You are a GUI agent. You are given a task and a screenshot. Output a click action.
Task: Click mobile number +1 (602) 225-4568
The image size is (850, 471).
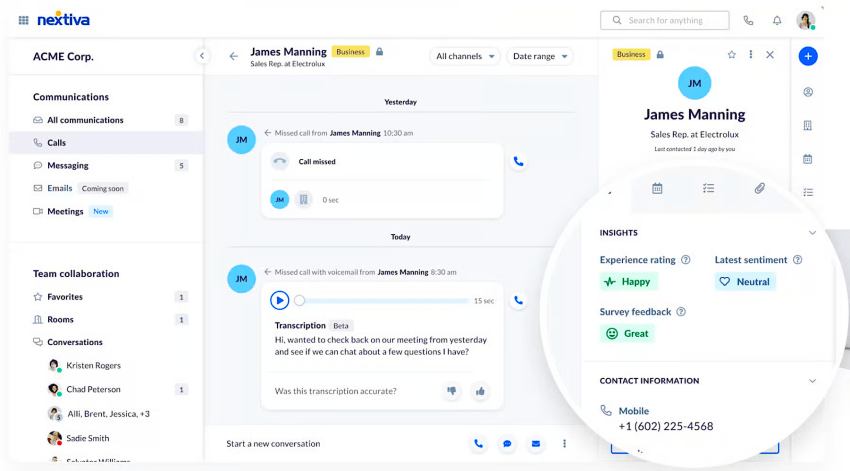[x=666, y=427]
